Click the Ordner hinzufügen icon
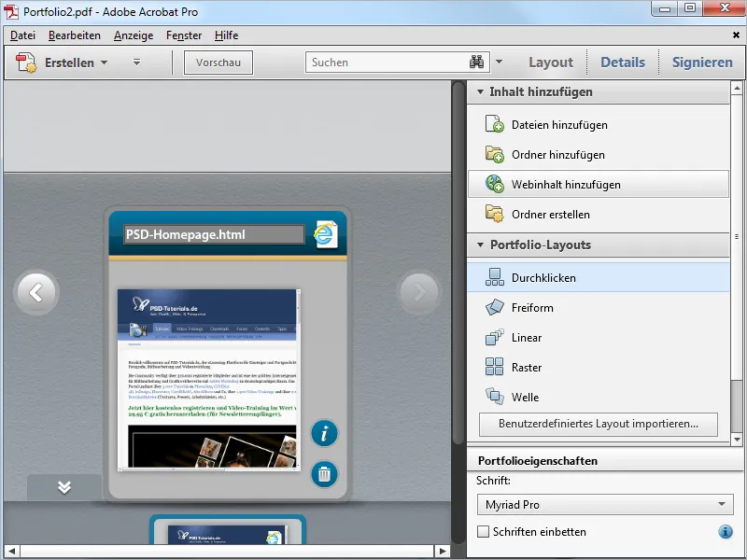Viewport: 747px width, 560px height. click(x=495, y=154)
